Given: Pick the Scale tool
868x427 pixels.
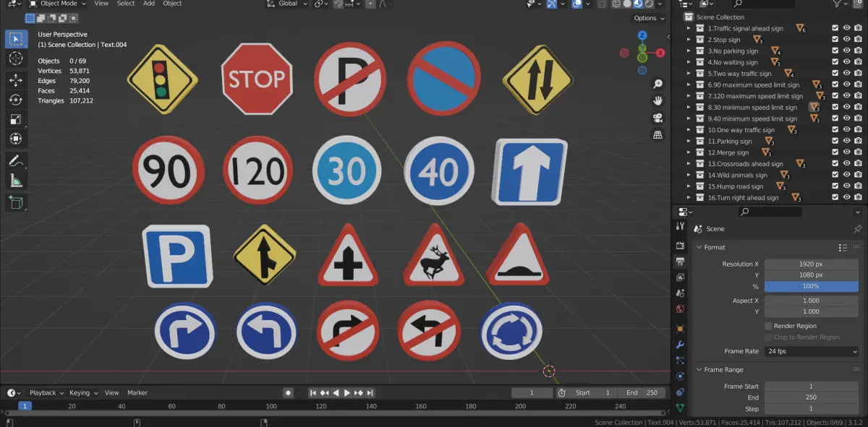Looking at the screenshot, I should tap(16, 119).
